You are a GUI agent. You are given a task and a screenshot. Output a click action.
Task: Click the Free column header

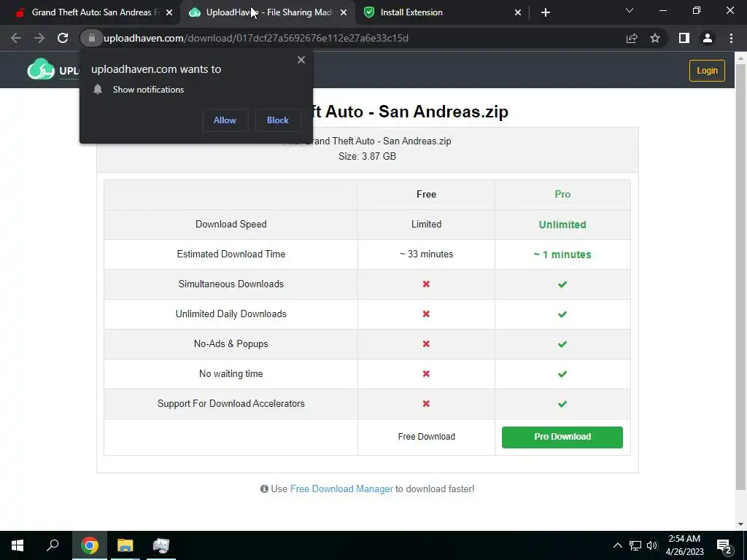click(426, 194)
